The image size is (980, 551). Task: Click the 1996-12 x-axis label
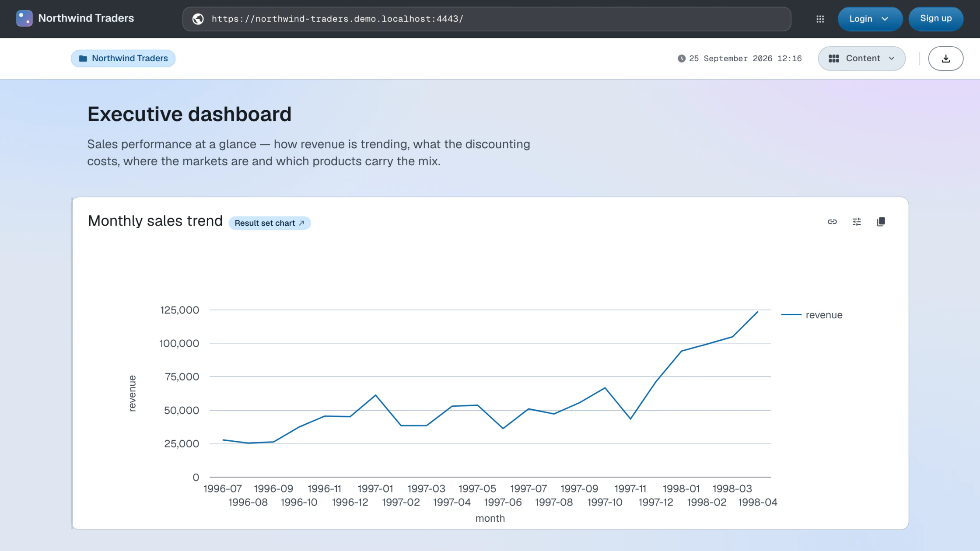coord(350,502)
